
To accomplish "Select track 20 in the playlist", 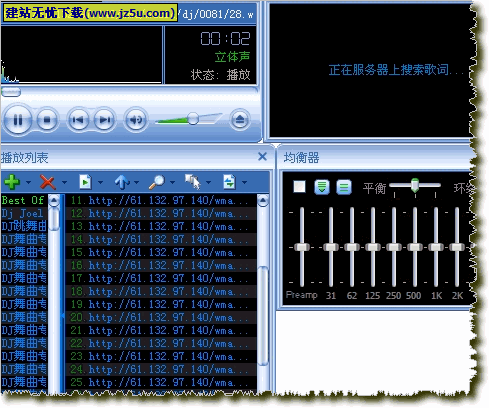I will pos(161,317).
